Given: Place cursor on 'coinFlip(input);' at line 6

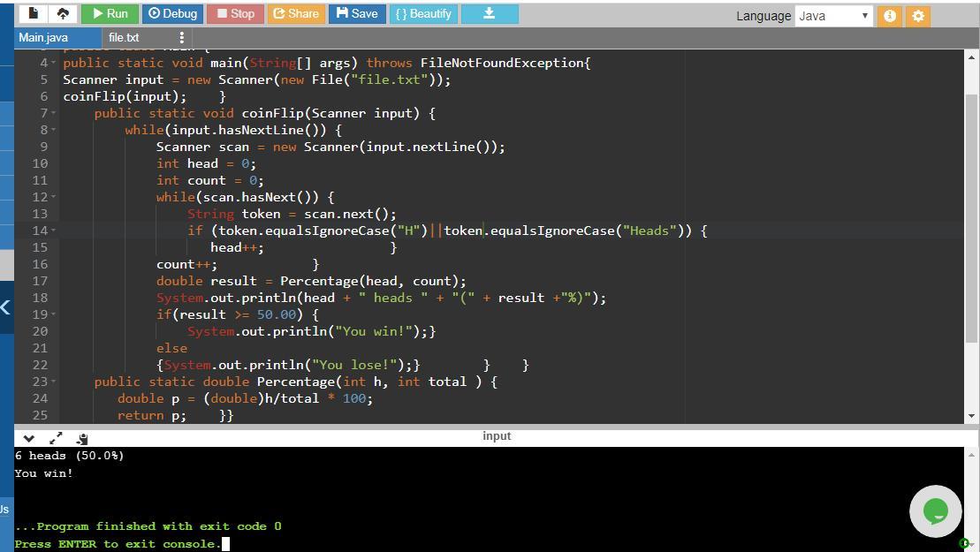Looking at the screenshot, I should tap(125, 97).
